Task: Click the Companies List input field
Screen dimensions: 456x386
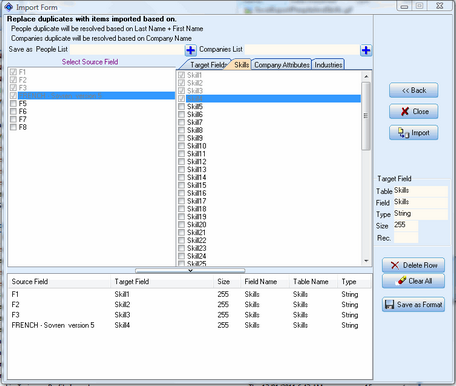Action: [302, 50]
